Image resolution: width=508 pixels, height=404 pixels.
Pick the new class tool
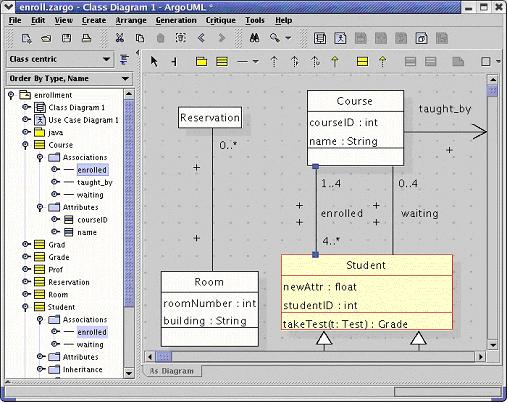[x=222, y=62]
